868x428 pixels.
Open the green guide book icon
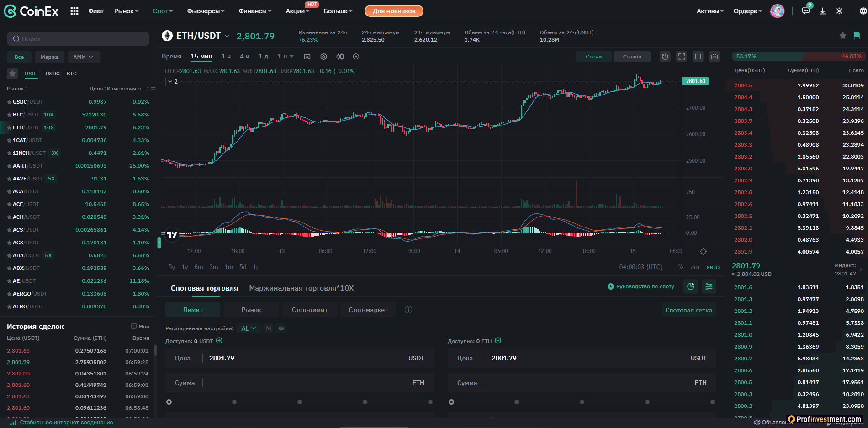click(857, 35)
